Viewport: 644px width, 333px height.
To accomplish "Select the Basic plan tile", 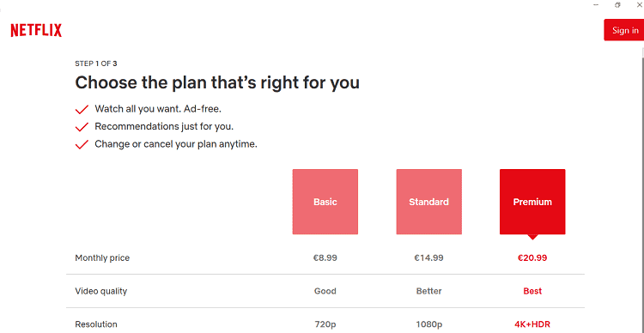I will pyautogui.click(x=325, y=202).
